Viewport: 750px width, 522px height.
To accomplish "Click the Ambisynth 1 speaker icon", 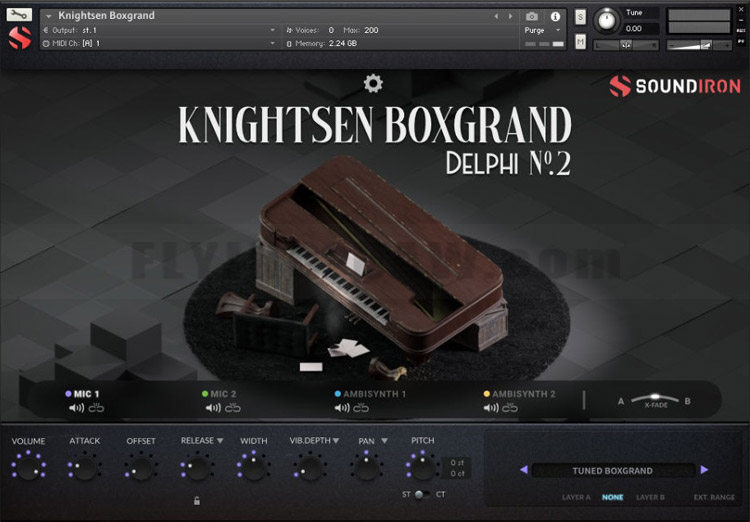I will [x=342, y=408].
